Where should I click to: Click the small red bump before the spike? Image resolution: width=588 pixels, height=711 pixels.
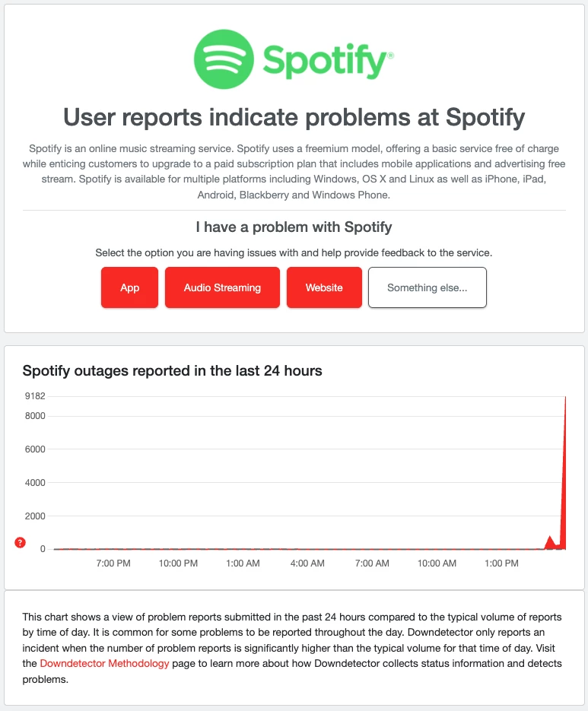point(549,542)
